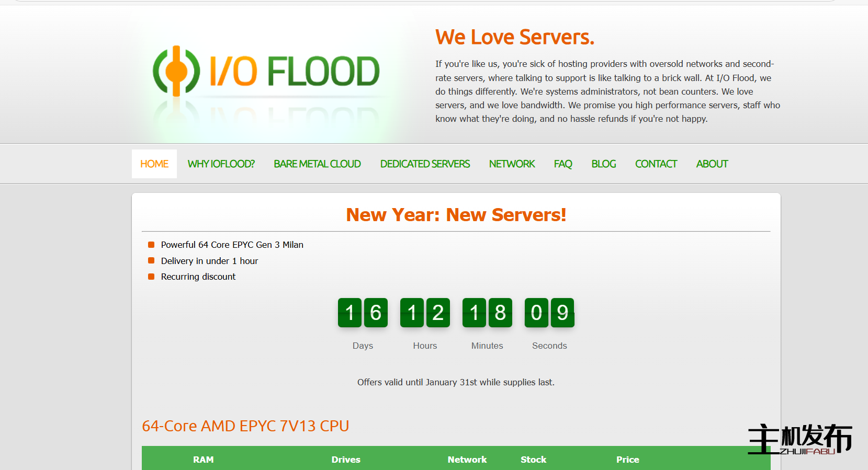Click the New Year: New Servers! heading

pos(456,215)
